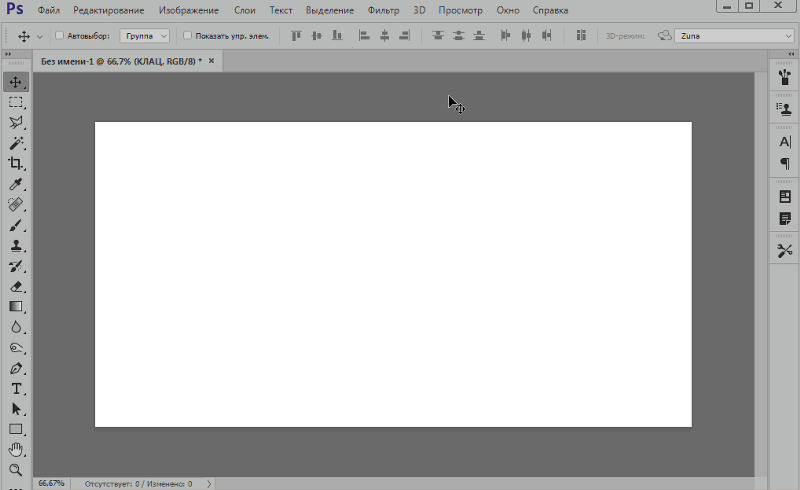Open the Фильтр menu

383,10
